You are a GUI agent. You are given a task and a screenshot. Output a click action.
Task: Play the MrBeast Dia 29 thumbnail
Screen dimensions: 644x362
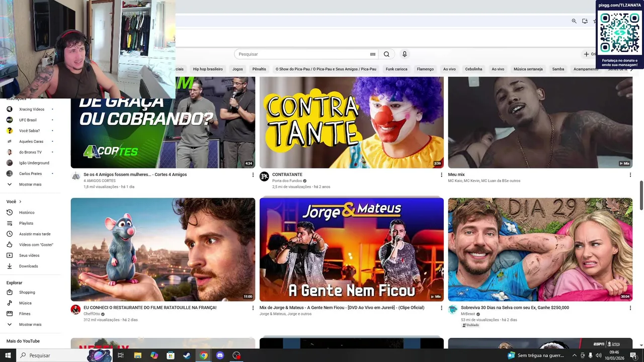click(540, 249)
